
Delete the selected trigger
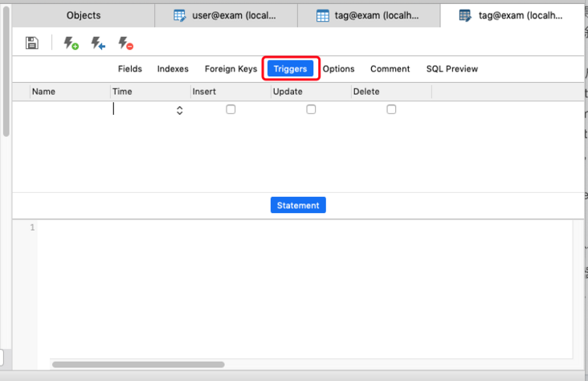125,43
